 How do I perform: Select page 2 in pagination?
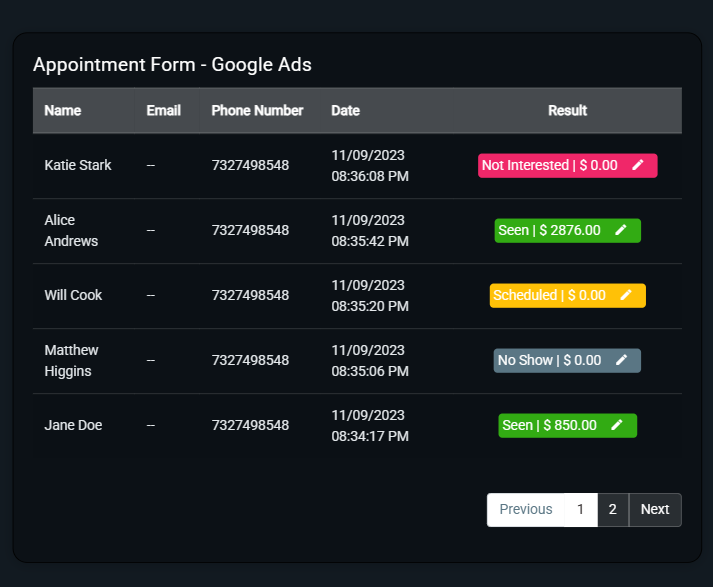pyautogui.click(x=613, y=509)
